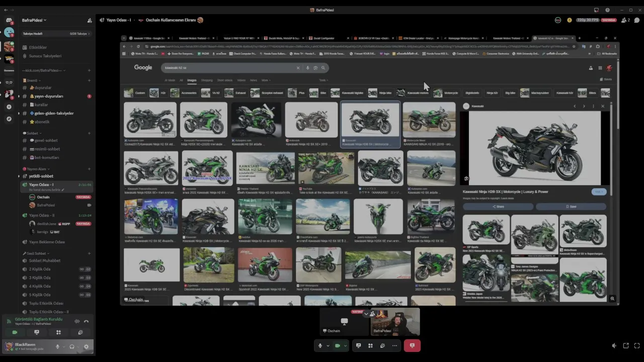644x362 pixels.
Task: Toggle microphone mute in user panel
Action: (57, 346)
